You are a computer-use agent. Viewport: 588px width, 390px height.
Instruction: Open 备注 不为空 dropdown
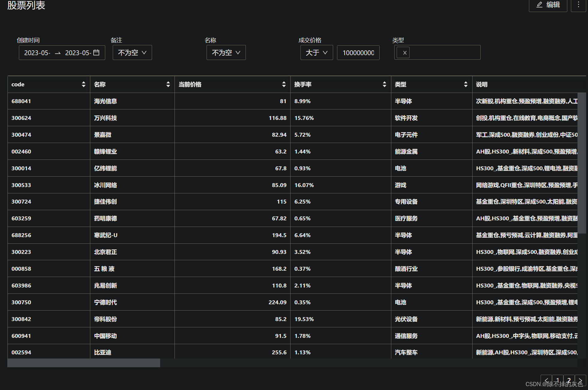[x=132, y=52]
